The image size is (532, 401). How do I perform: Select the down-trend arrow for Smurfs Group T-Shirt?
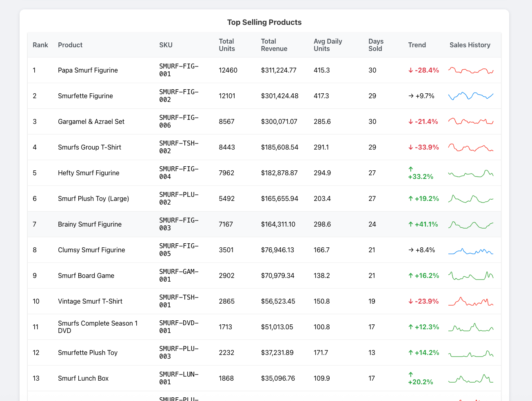(411, 147)
